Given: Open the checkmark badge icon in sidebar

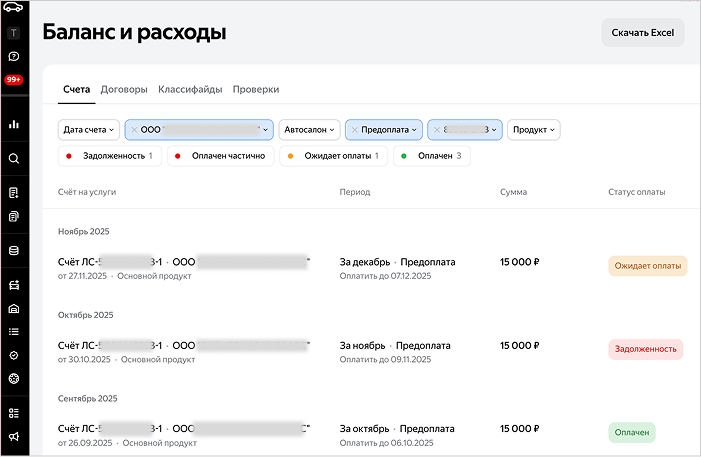Looking at the screenshot, I should [x=14, y=355].
